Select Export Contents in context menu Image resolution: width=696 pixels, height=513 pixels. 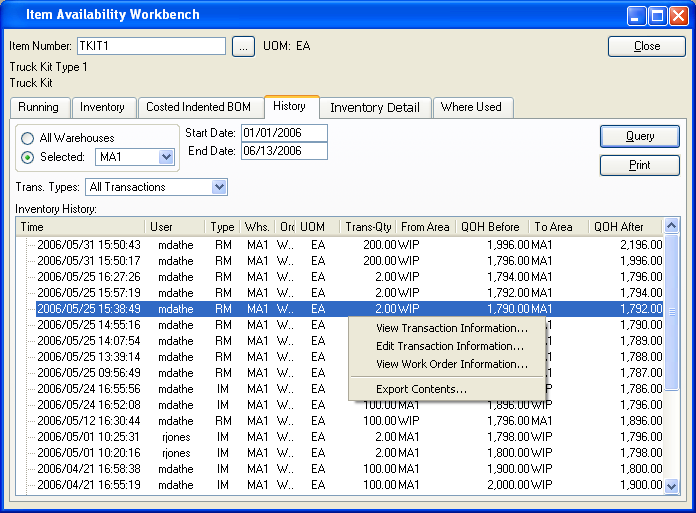pos(421,389)
